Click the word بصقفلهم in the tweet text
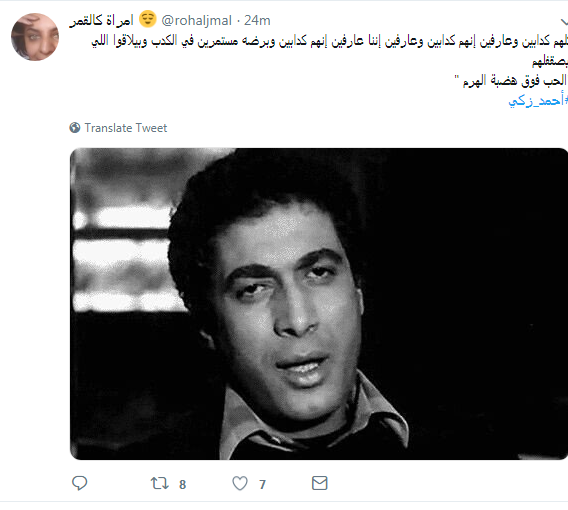The width and height of the screenshot is (568, 510). coord(550,62)
